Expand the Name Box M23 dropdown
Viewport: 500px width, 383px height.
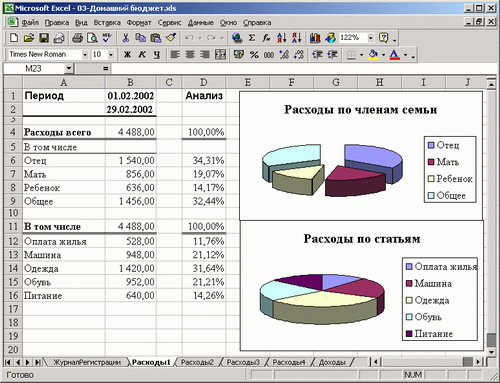point(69,69)
